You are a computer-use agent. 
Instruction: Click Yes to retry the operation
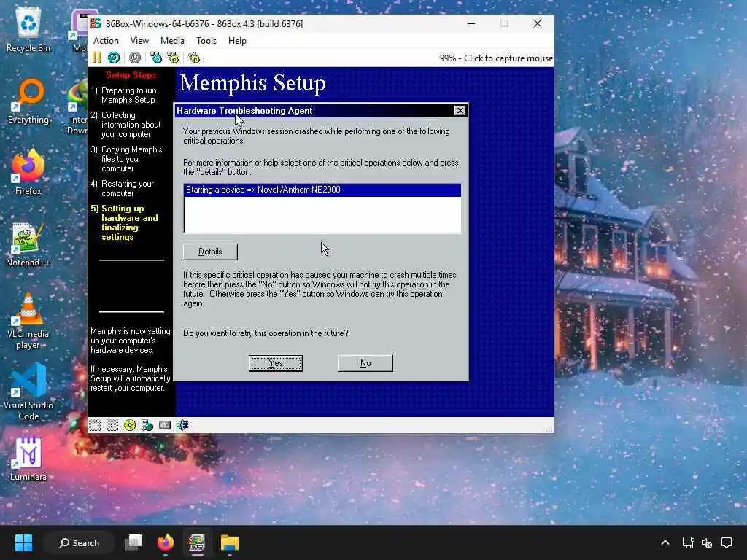(x=276, y=363)
